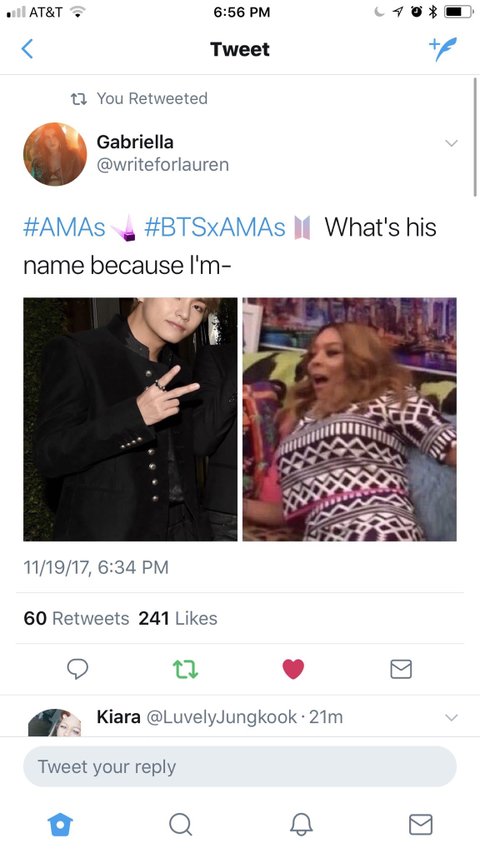Tap the Tweet your reply field

(x=239, y=767)
